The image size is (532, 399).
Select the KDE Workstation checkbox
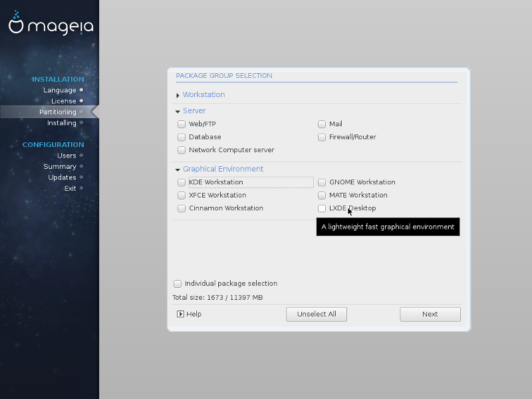pyautogui.click(x=182, y=182)
